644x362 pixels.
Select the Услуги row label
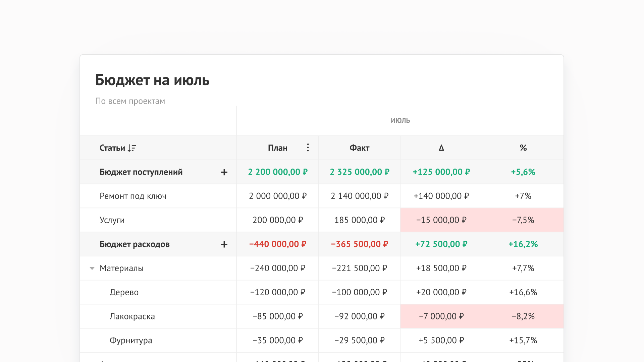coord(112,220)
